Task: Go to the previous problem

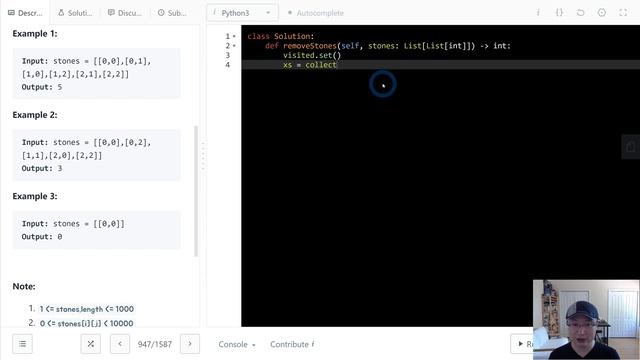Action: 120,344
